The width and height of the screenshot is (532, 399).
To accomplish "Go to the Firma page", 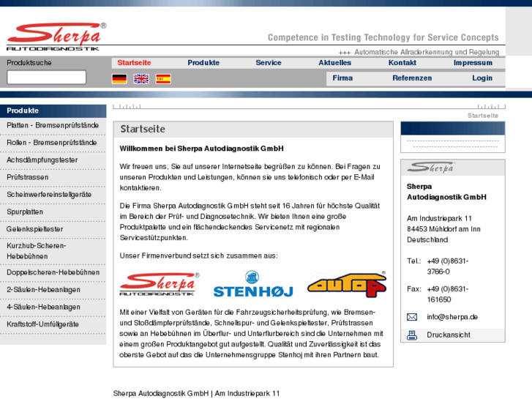I will click(x=342, y=78).
